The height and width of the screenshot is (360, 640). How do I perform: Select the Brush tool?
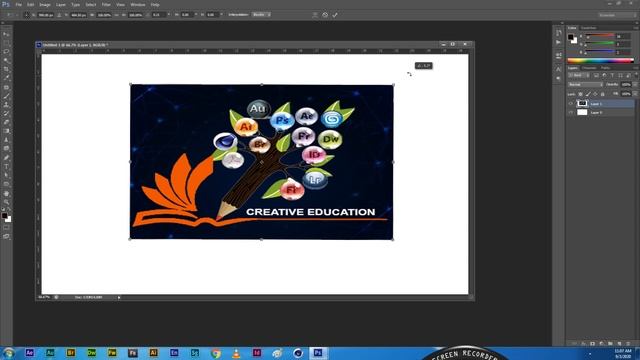6,96
